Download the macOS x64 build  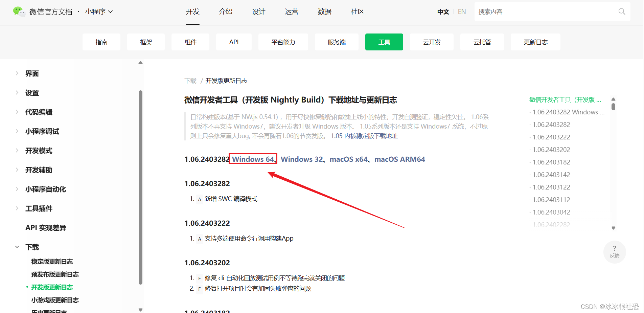click(349, 159)
